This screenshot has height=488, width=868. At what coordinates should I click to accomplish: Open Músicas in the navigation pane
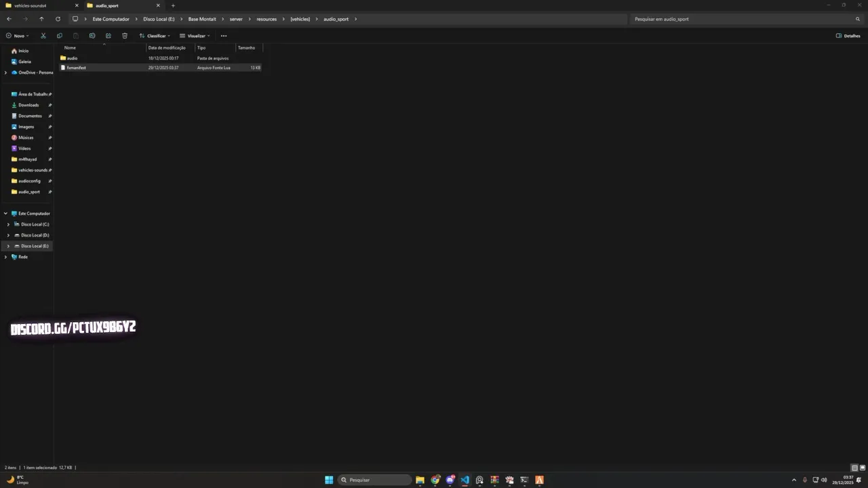26,138
